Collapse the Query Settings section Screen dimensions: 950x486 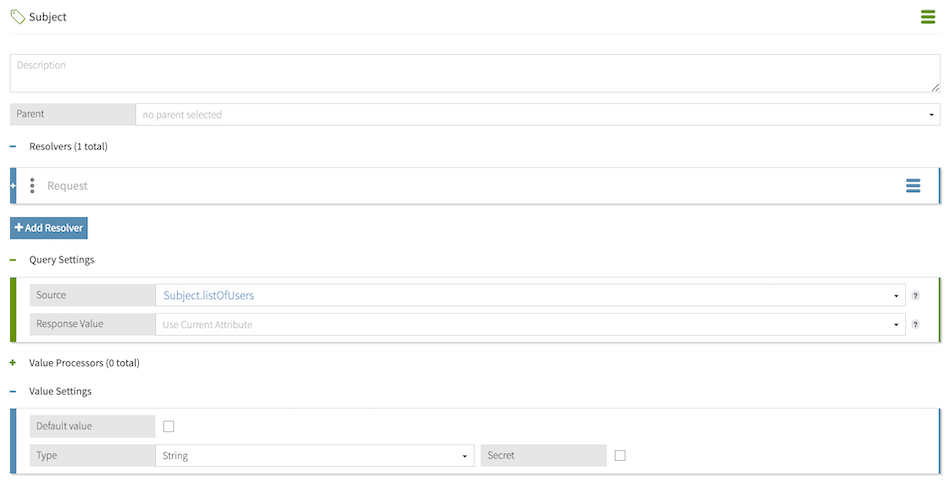pyautogui.click(x=13, y=260)
